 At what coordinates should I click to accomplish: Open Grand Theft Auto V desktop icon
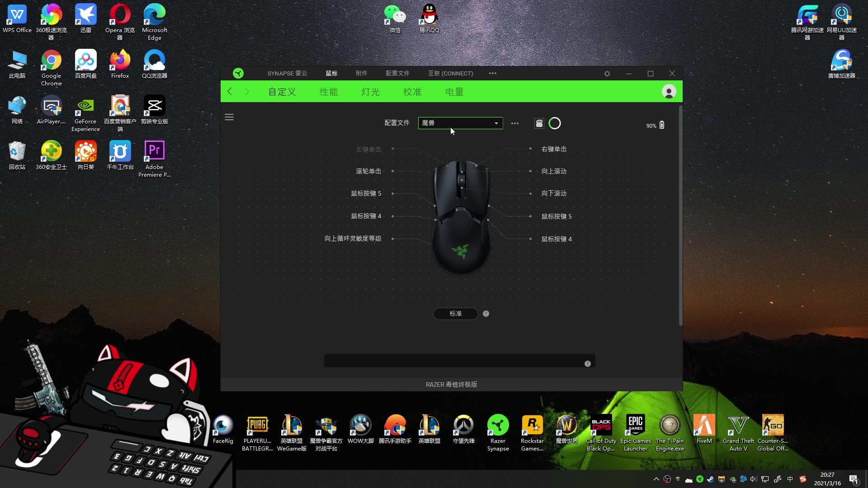coord(738,433)
